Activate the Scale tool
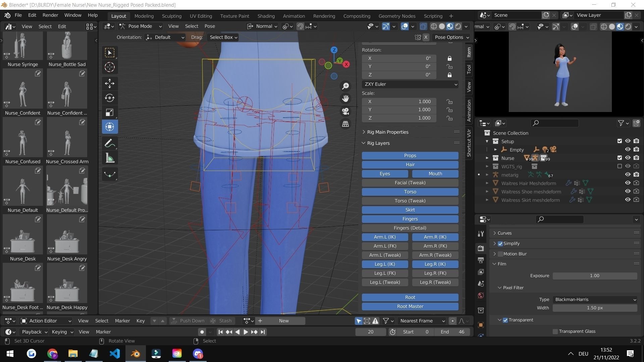This screenshot has height=362, width=644. click(x=110, y=112)
